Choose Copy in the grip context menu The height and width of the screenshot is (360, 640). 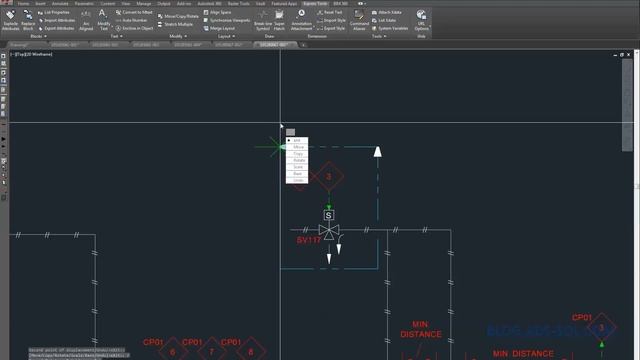pos(298,154)
